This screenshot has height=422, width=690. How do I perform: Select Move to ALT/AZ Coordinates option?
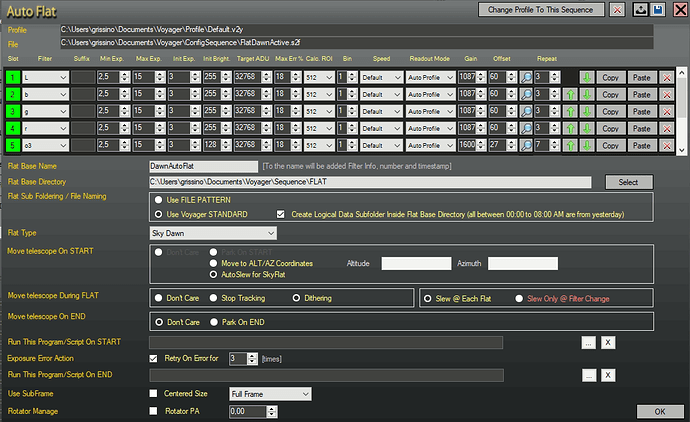point(213,263)
